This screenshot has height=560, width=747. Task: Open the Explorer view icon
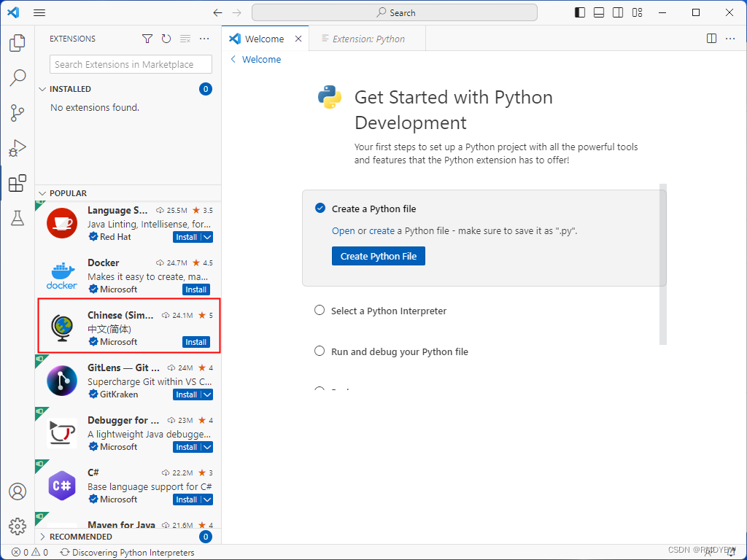(x=17, y=43)
